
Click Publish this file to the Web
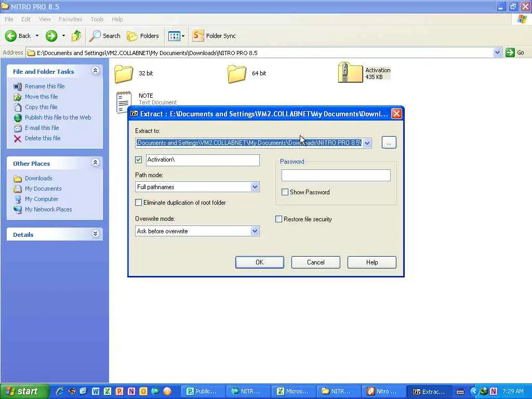click(58, 117)
